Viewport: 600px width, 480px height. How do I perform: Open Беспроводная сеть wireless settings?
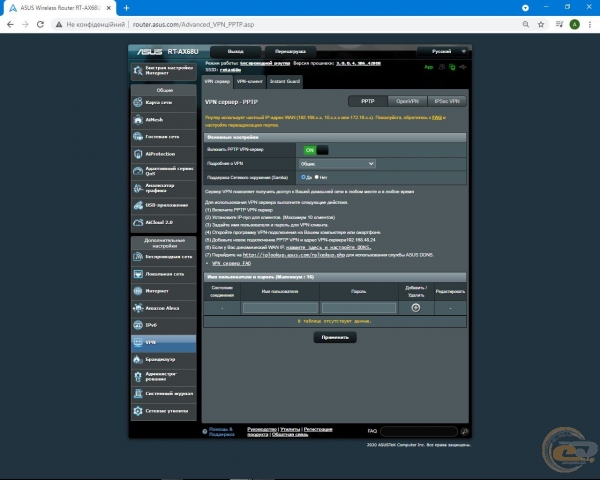pos(163,257)
